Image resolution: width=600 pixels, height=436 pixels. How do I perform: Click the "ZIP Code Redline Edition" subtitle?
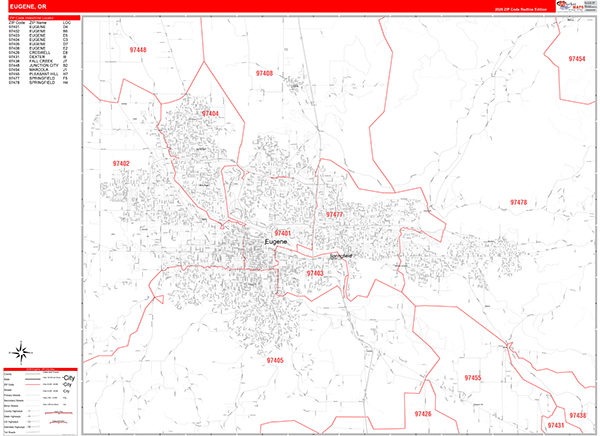click(521, 9)
